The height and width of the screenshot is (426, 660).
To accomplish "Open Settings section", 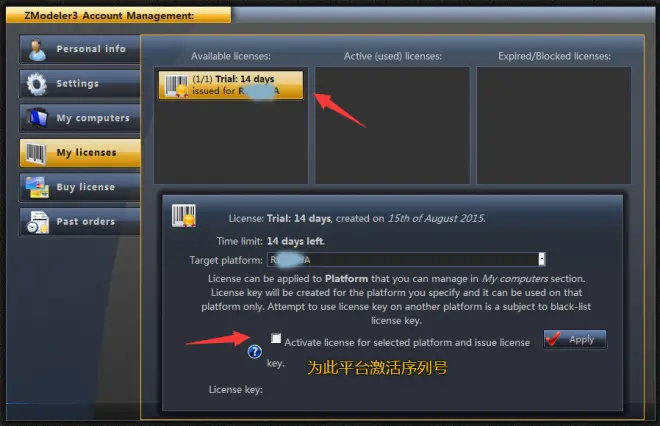I will tap(80, 83).
